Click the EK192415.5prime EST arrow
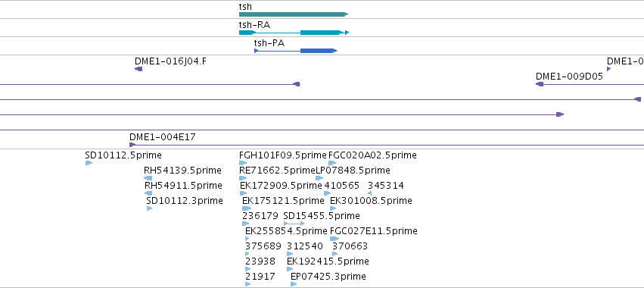The height and width of the screenshot is (288, 644). pos(290,269)
